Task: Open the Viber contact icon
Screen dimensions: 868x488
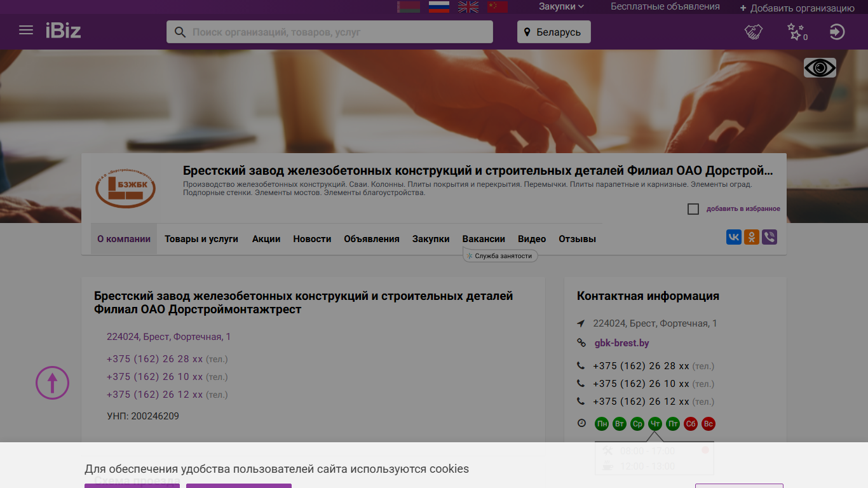Action: coord(770,238)
